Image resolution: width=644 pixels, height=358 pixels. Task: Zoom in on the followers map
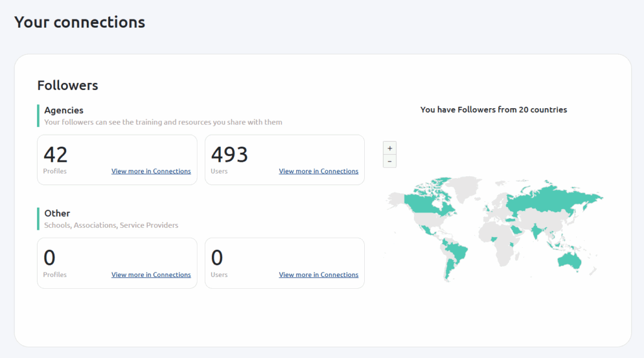point(389,148)
